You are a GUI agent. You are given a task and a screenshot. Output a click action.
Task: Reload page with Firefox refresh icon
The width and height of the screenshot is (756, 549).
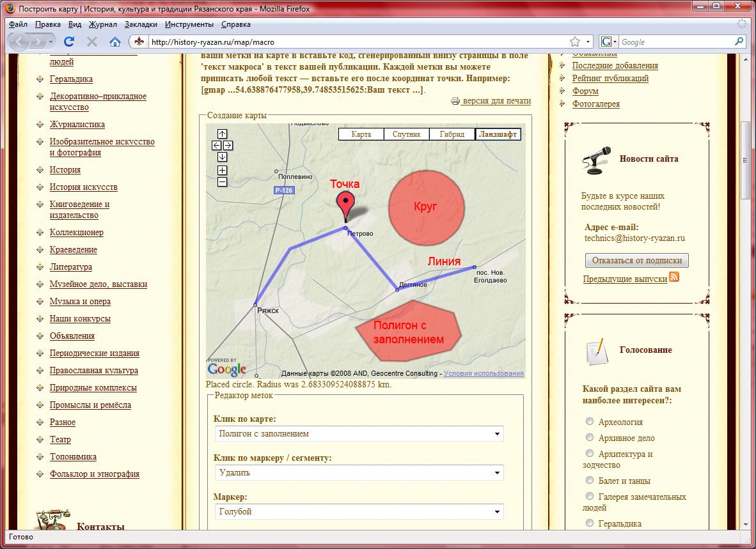coord(70,42)
